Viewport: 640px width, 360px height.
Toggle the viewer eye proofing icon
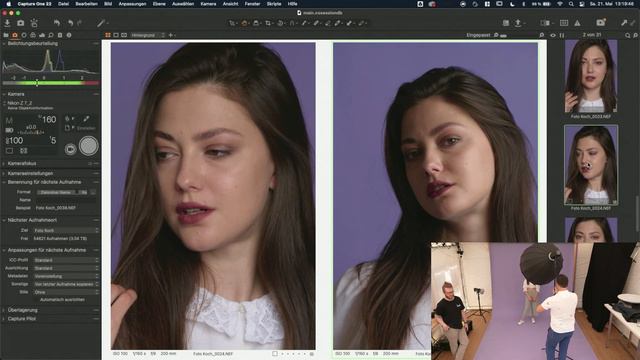pyautogui.click(x=553, y=36)
